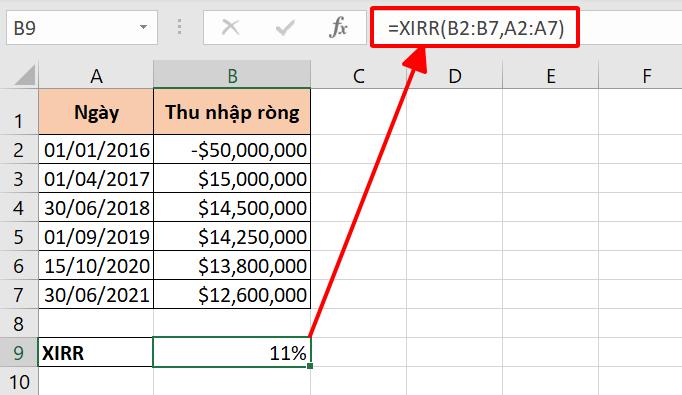Select row 2 header
This screenshot has width=682, height=395.
tap(19, 149)
